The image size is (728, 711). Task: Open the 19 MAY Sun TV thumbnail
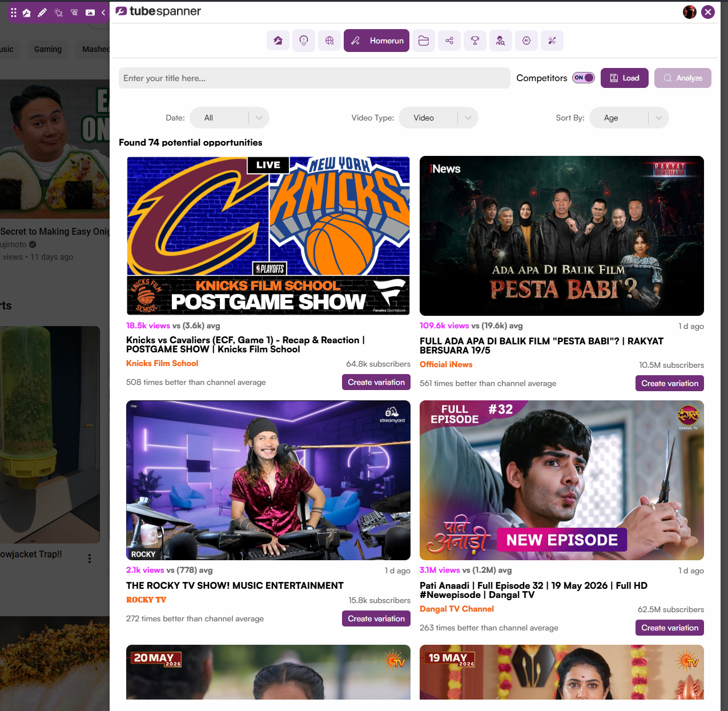point(562,672)
